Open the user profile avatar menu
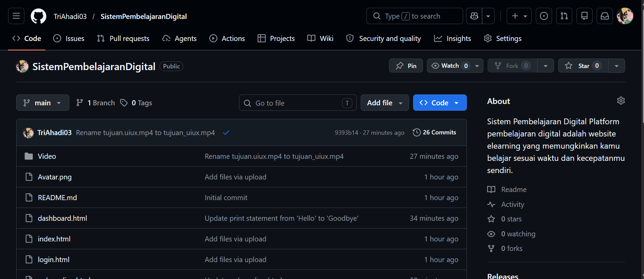Image resolution: width=644 pixels, height=279 pixels. pyautogui.click(x=625, y=16)
